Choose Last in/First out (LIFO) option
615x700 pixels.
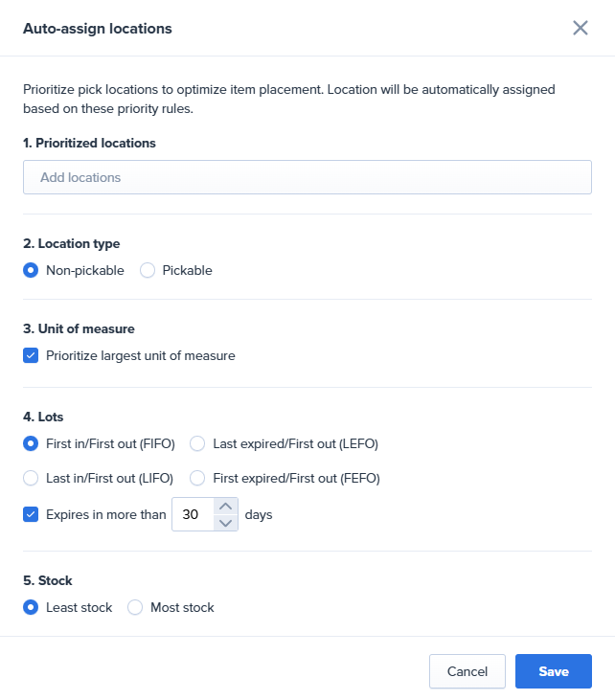[31, 478]
